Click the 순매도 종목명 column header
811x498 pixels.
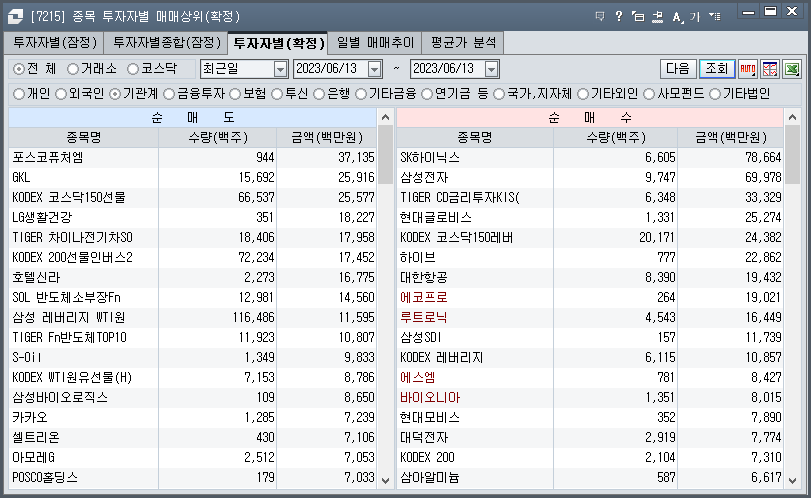[x=83, y=138]
